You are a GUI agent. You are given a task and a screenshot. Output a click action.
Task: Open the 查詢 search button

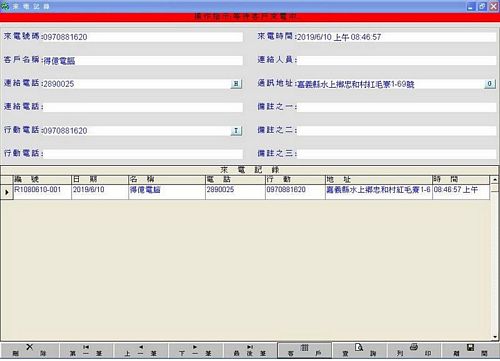(359, 351)
